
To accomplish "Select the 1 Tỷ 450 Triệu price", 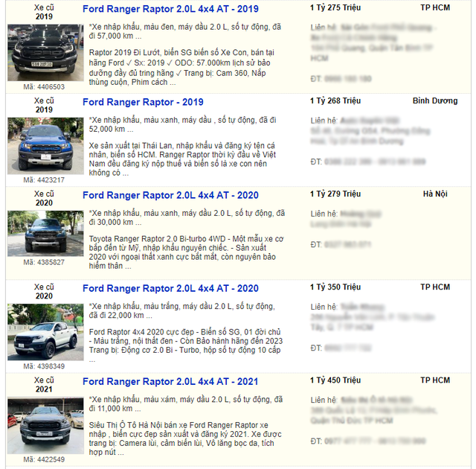I will click(x=335, y=380).
